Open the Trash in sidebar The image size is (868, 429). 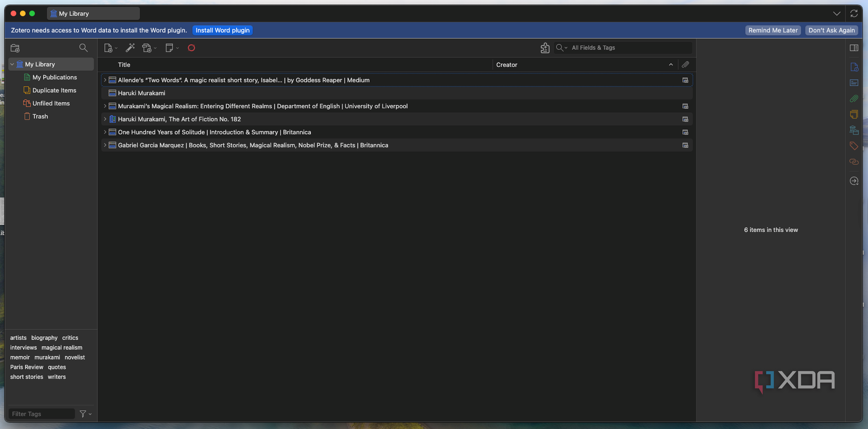pyautogui.click(x=36, y=116)
